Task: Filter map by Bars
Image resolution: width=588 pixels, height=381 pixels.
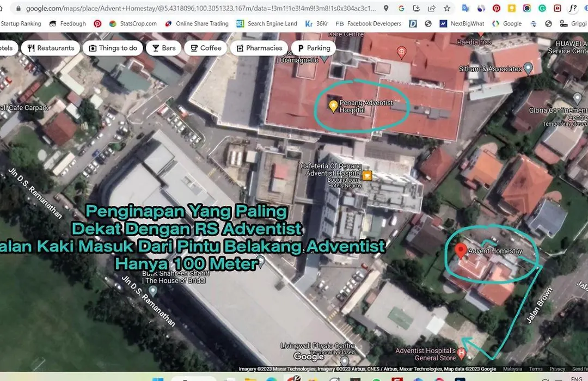Action: coord(163,48)
